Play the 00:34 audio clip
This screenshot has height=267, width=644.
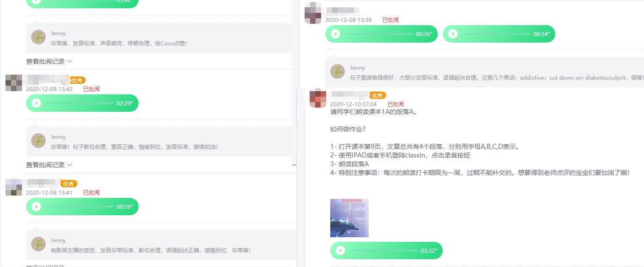tap(453, 34)
